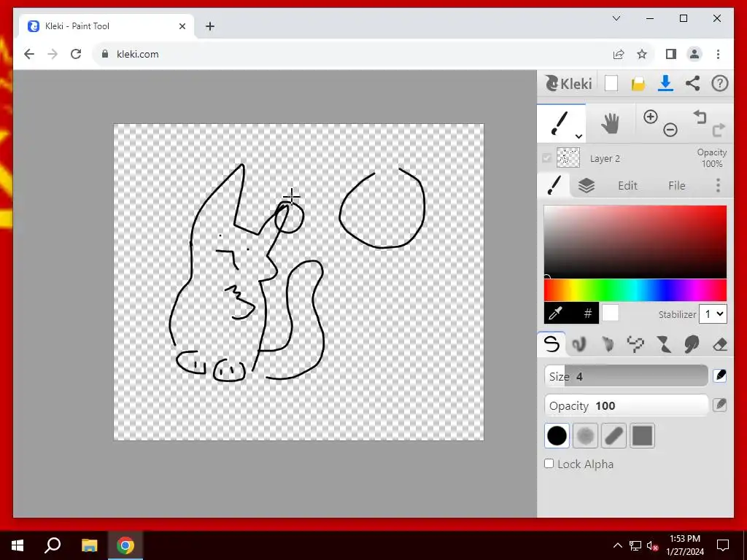This screenshot has height=560, width=747.
Task: Open a new Chrome tab
Action: (210, 27)
